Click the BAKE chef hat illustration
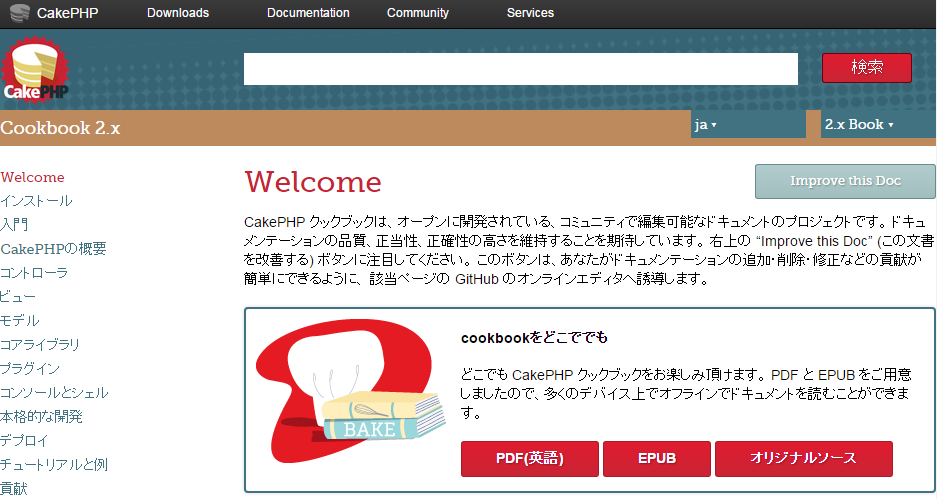 click(x=351, y=391)
